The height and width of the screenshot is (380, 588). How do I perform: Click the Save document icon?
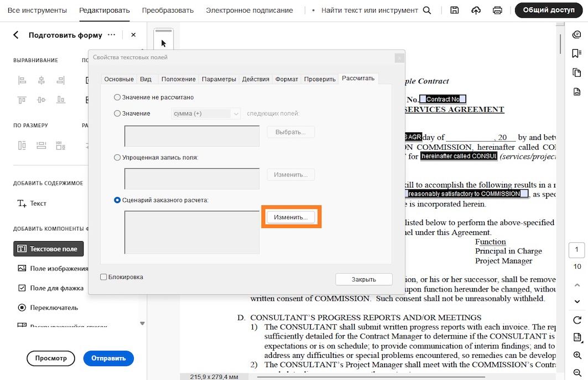click(x=454, y=10)
